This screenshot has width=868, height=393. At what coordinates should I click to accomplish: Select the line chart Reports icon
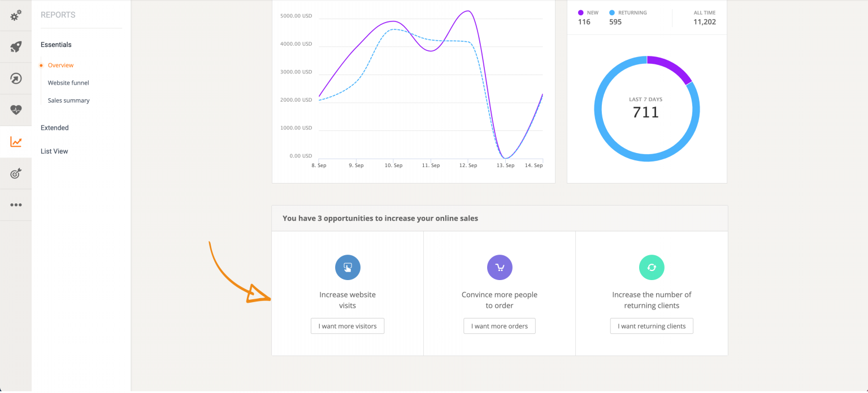pos(15,141)
